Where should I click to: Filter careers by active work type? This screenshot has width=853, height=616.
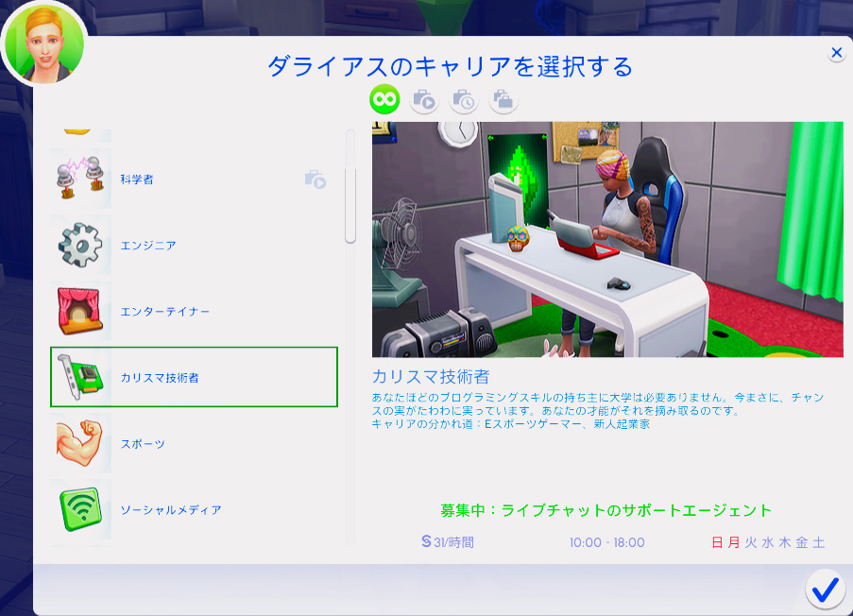(424, 100)
